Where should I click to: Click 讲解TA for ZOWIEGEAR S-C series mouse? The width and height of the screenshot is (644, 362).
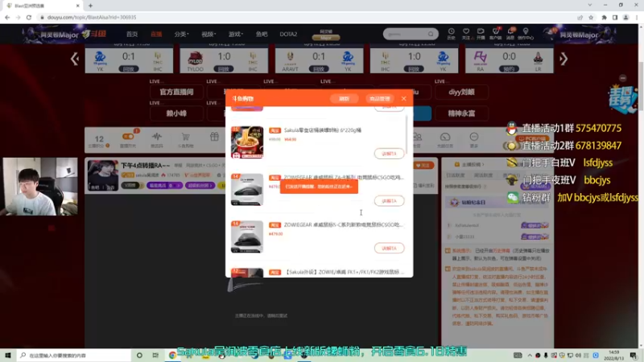[389, 248]
